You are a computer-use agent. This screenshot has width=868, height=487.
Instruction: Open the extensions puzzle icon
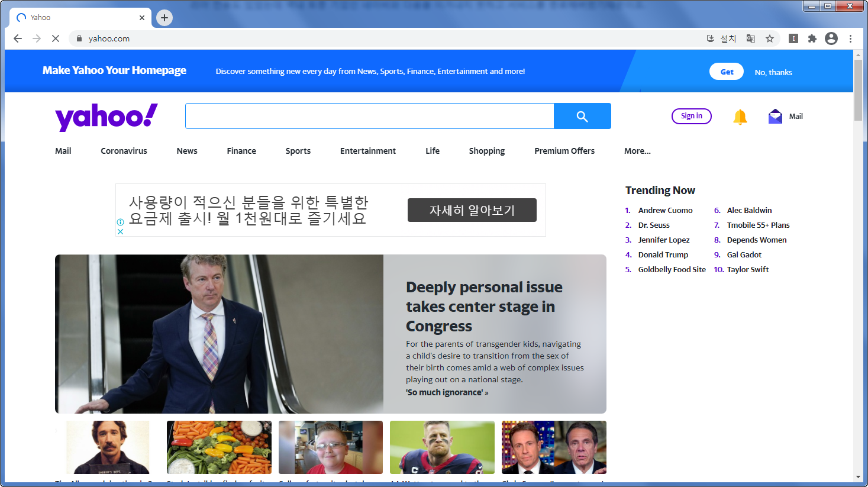[812, 38]
